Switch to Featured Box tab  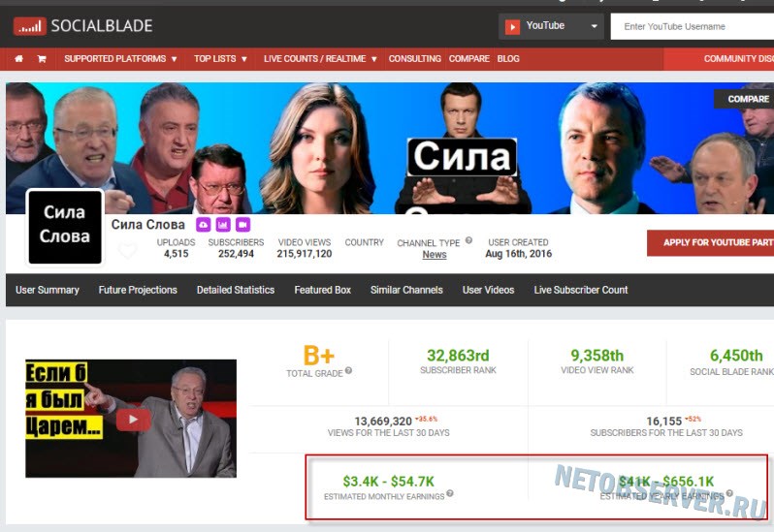click(322, 290)
